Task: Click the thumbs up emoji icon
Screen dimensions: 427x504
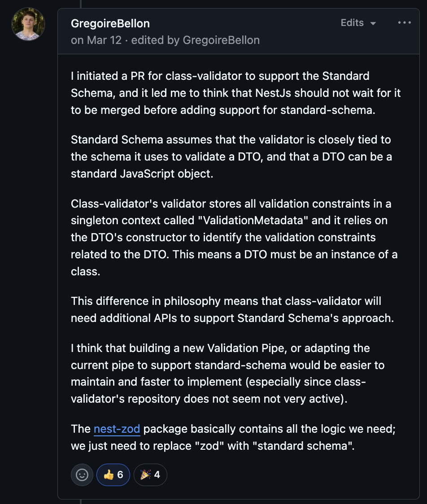Action: pyautogui.click(x=109, y=475)
